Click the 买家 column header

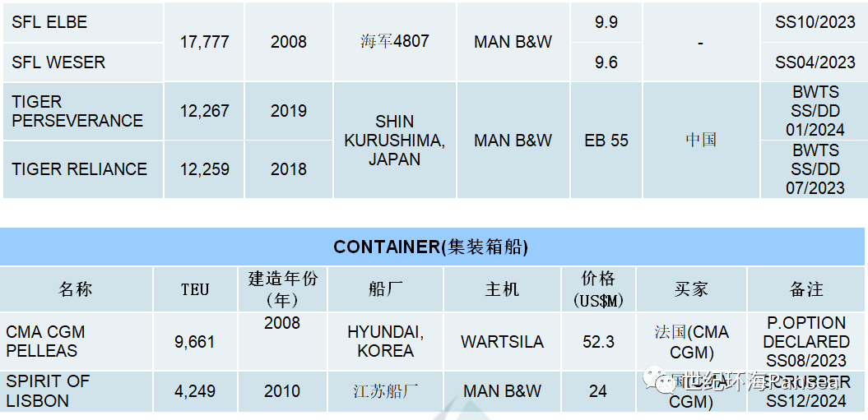click(691, 288)
